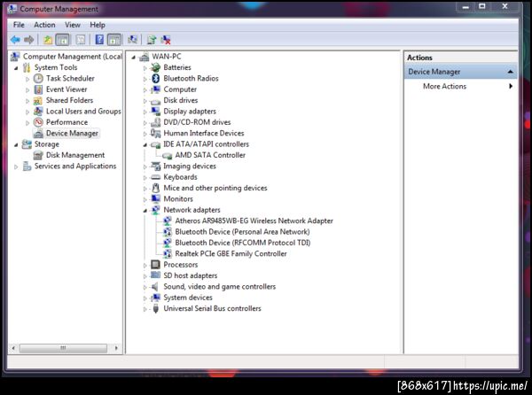Image resolution: width=532 pixels, height=395 pixels.
Task: Collapse the Device Manager actions section arrow
Action: pyautogui.click(x=510, y=72)
